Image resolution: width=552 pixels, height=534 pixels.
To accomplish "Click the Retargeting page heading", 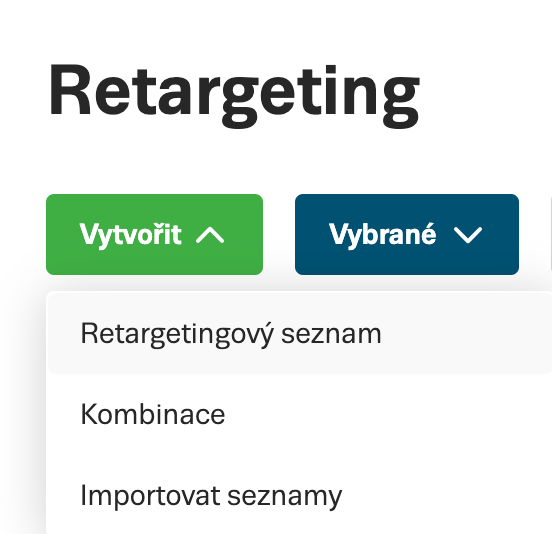I will tap(234, 95).
